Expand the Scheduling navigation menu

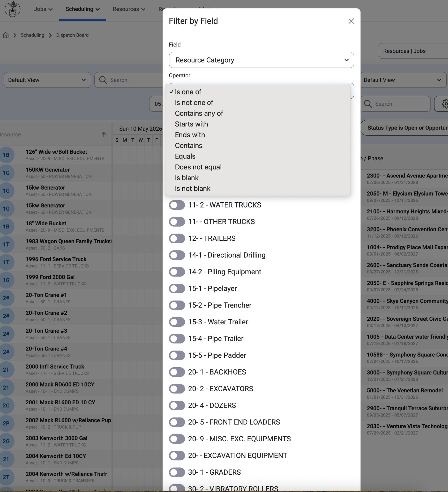point(83,9)
